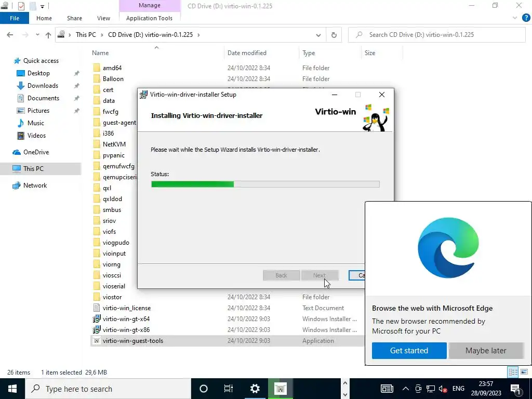This screenshot has height=399, width=532.
Task: Click the installer Cancel button
Action: click(x=357, y=275)
